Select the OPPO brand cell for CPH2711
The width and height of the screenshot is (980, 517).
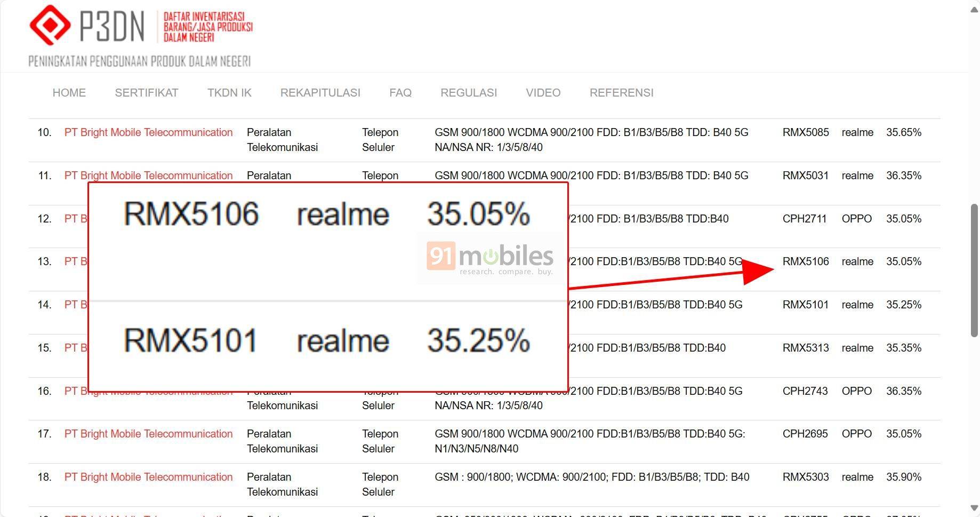tap(857, 219)
